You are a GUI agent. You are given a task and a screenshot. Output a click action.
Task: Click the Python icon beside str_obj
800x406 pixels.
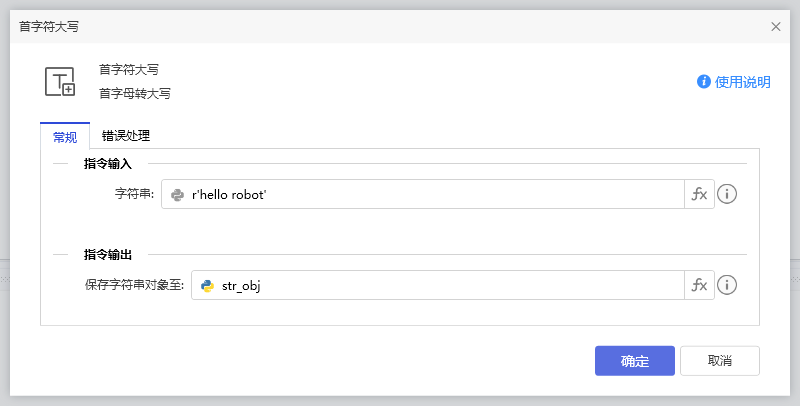coord(207,286)
